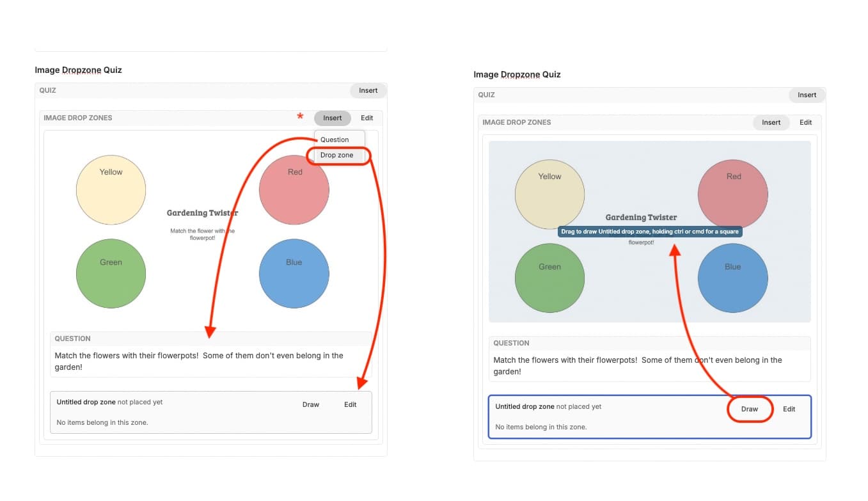Click the Yellow circle in left image
Image resolution: width=868 pixels, height=501 pixels.
[x=111, y=190]
